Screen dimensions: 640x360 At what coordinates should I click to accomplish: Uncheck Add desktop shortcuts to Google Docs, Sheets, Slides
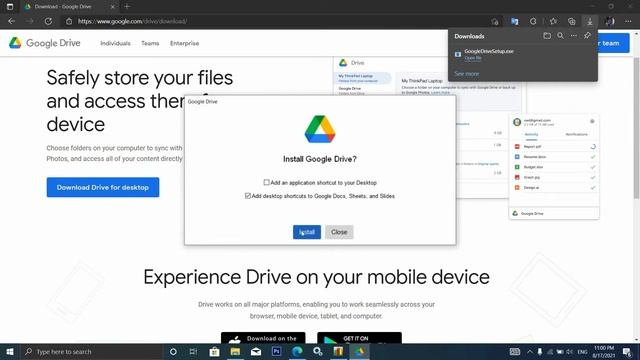248,196
